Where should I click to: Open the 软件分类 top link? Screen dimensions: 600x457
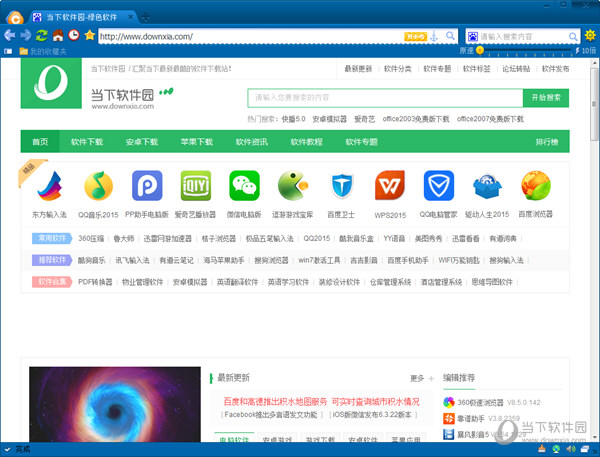point(398,69)
